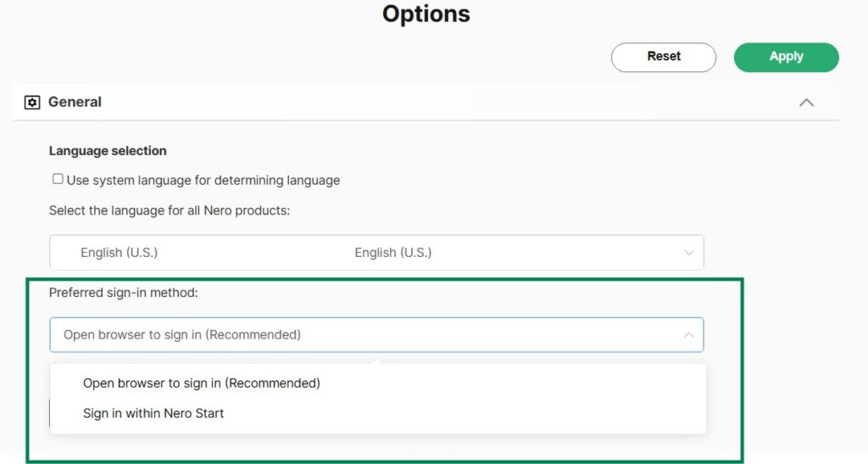Click the small pointer notch atop dropdown list
868x464 pixels.
pyautogui.click(x=379, y=361)
